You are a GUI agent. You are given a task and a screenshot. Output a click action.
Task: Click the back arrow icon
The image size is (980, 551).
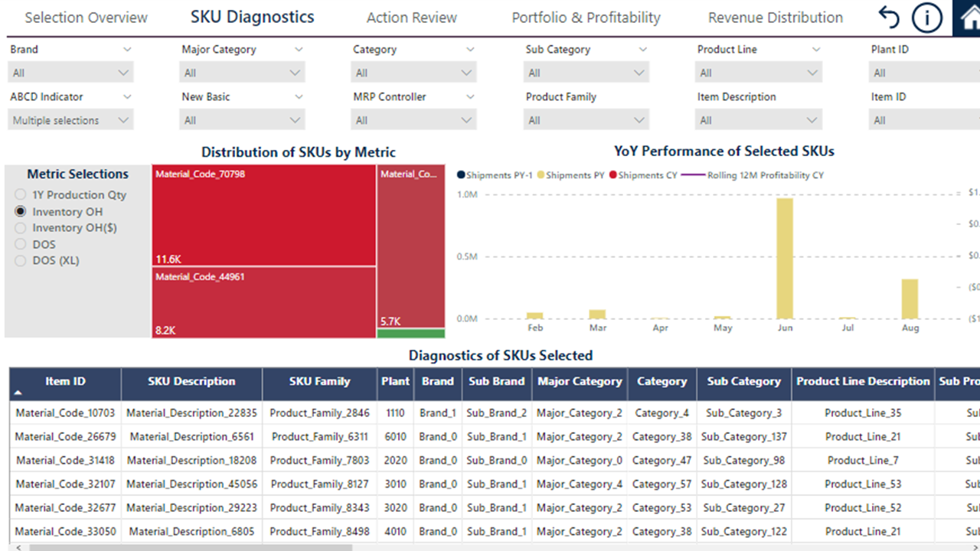pyautogui.click(x=888, y=17)
